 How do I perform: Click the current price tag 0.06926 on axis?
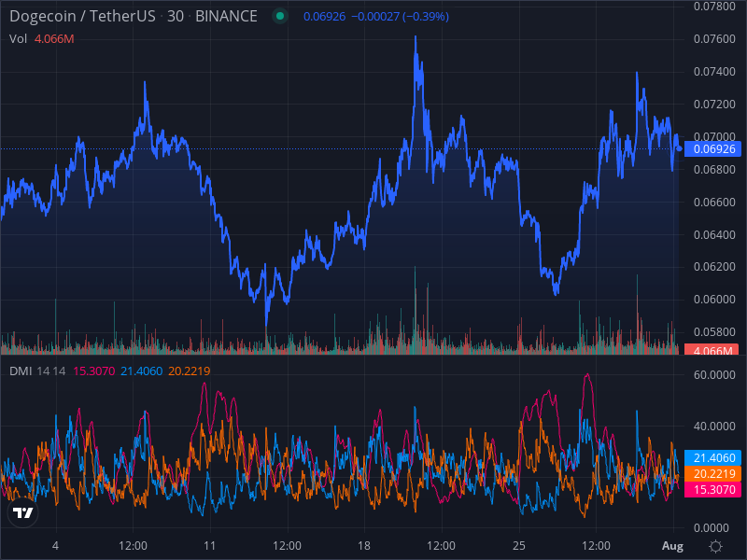(x=713, y=149)
